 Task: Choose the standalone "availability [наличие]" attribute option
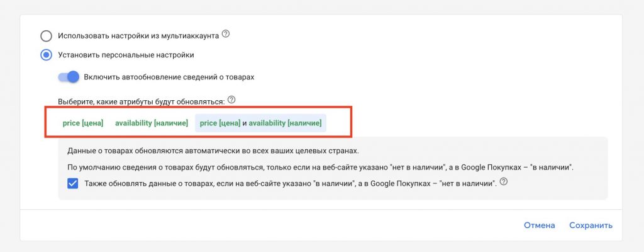pos(152,123)
